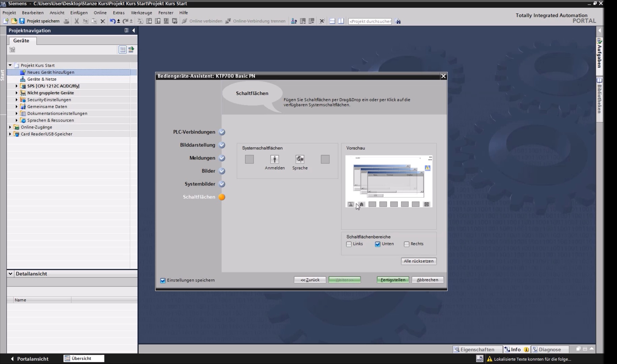Screen dimensions: 617x364
Task: Collapse the Projekt Kurs Start tree node
Action: (10, 65)
